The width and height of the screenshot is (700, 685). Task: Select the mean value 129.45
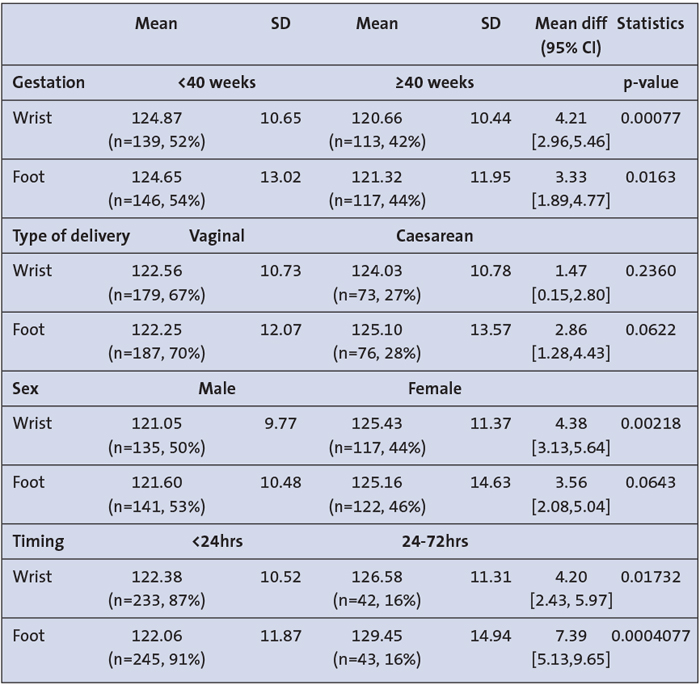[376, 637]
